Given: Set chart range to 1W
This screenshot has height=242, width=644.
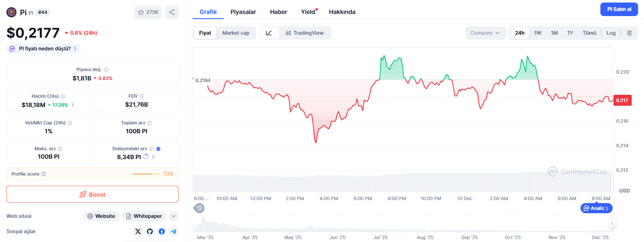Looking at the screenshot, I should coord(538,33).
